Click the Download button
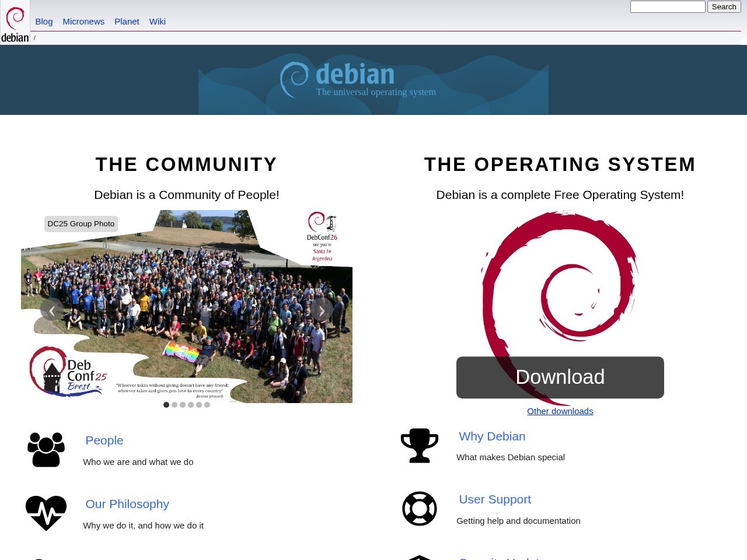 (560, 377)
